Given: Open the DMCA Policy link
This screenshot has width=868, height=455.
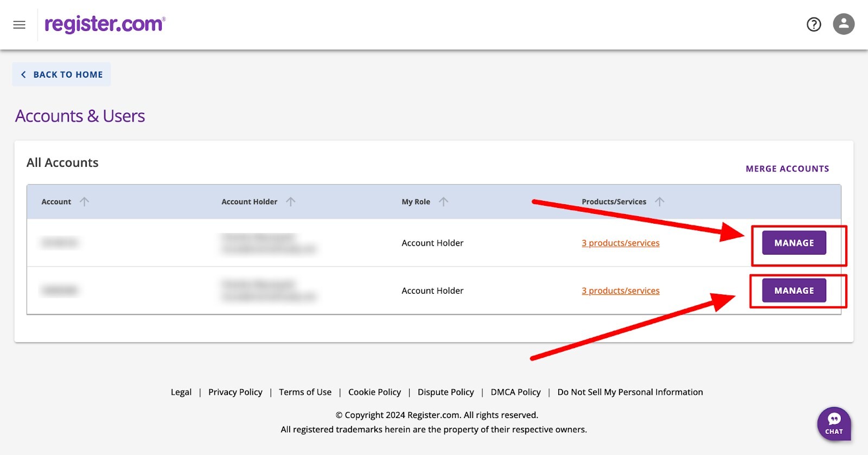Looking at the screenshot, I should point(515,392).
